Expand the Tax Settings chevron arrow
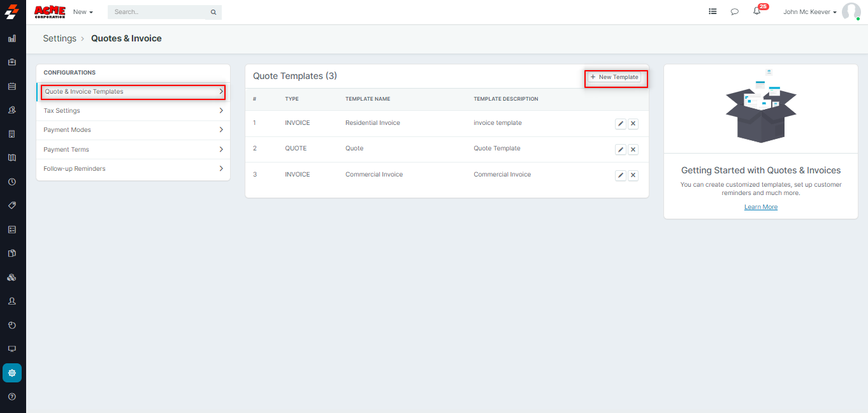 coord(221,111)
